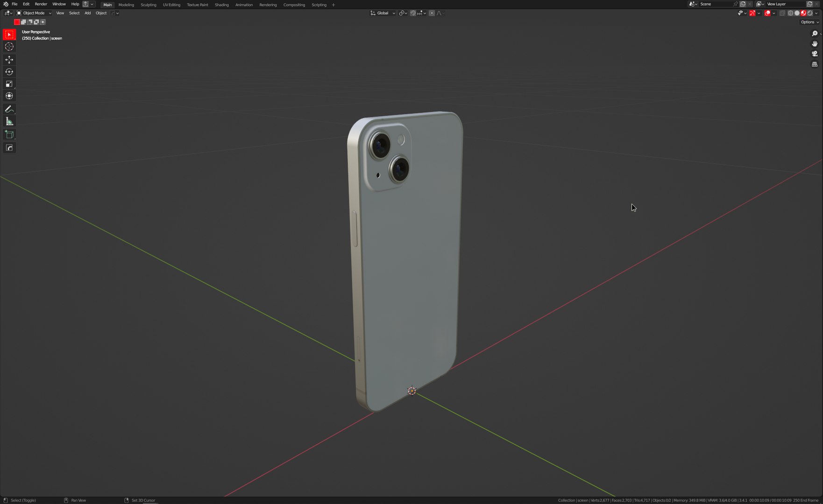Select the Scale tool
This screenshot has height=504, width=823.
coord(9,84)
